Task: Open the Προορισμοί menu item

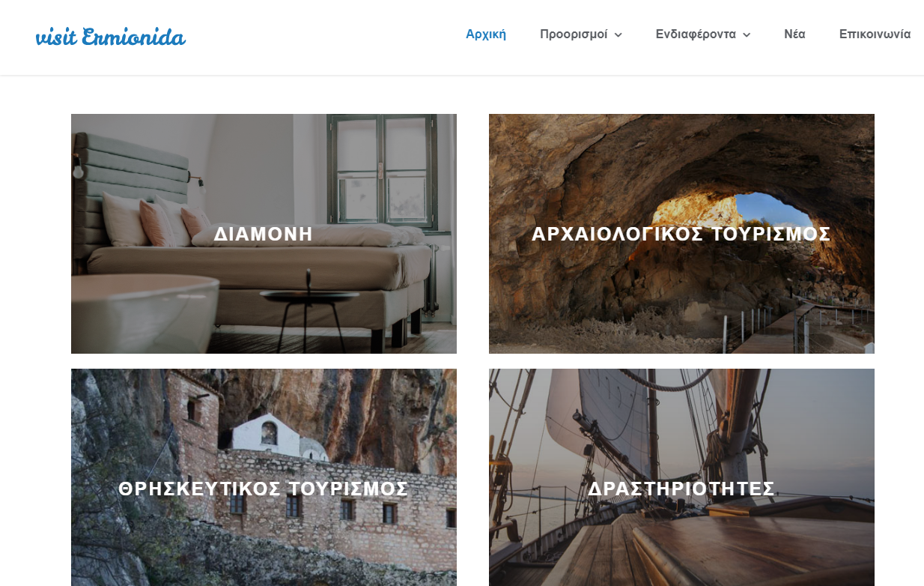Action: pyautogui.click(x=574, y=34)
